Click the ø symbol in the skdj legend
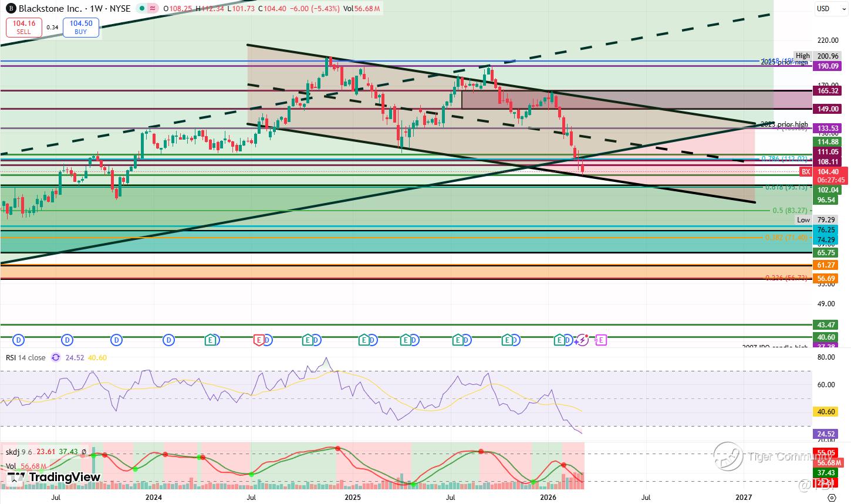Viewport: 851px width, 504px height. pyautogui.click(x=84, y=452)
